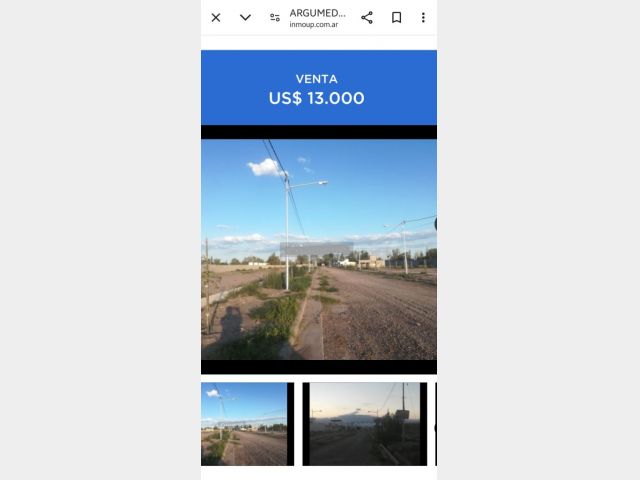640x480 pixels.
Task: Close the in-app browser tab
Action: click(x=216, y=17)
